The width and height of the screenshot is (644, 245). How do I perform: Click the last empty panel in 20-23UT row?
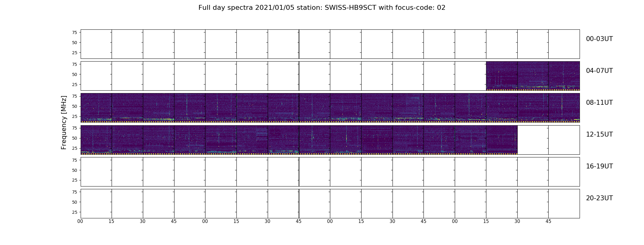(564, 204)
